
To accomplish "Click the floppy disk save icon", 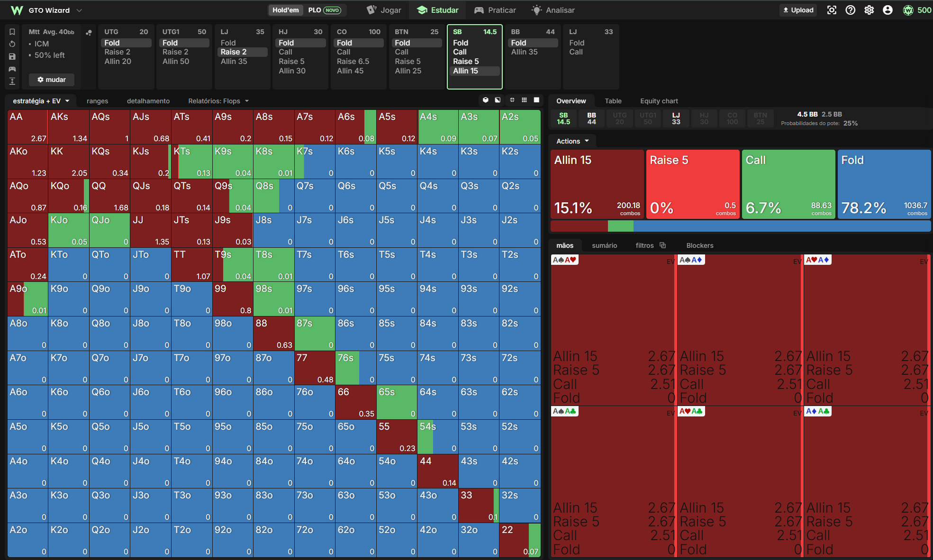I will click(x=12, y=56).
